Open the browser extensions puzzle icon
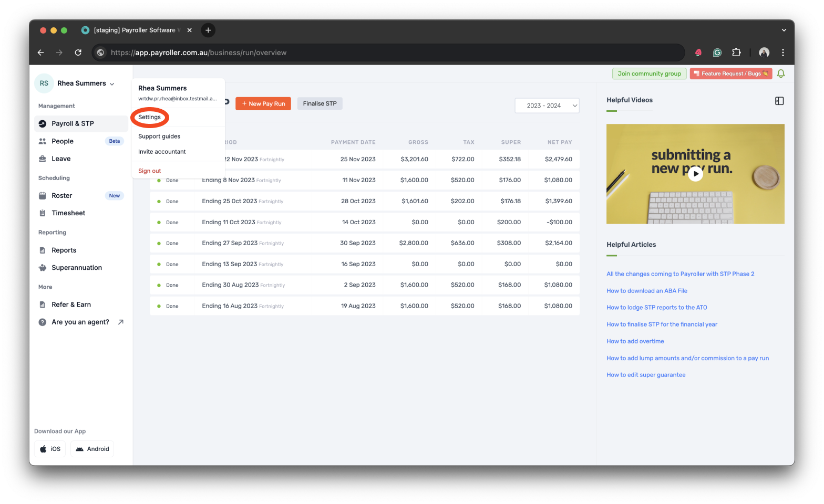Image resolution: width=824 pixels, height=504 pixels. [x=736, y=52]
